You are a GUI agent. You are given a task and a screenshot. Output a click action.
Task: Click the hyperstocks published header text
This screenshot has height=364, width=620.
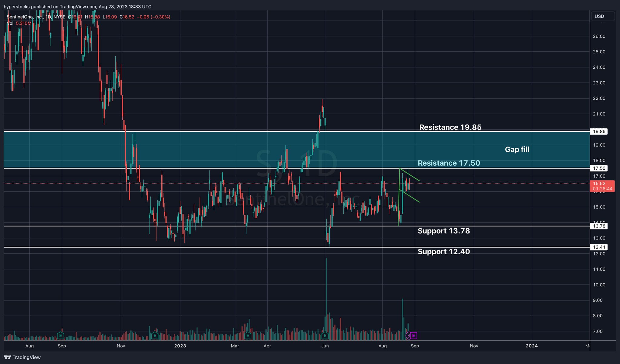77,7
